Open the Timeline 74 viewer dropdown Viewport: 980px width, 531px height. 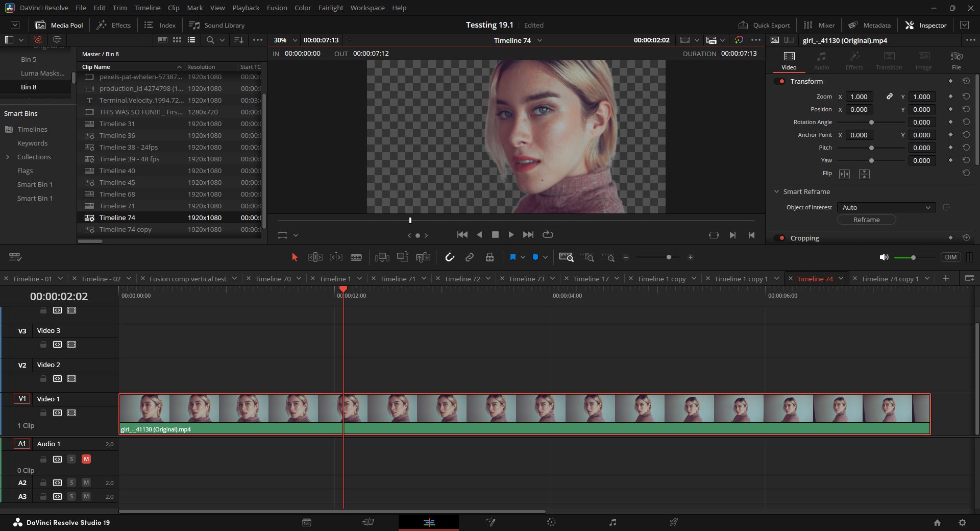pyautogui.click(x=540, y=40)
